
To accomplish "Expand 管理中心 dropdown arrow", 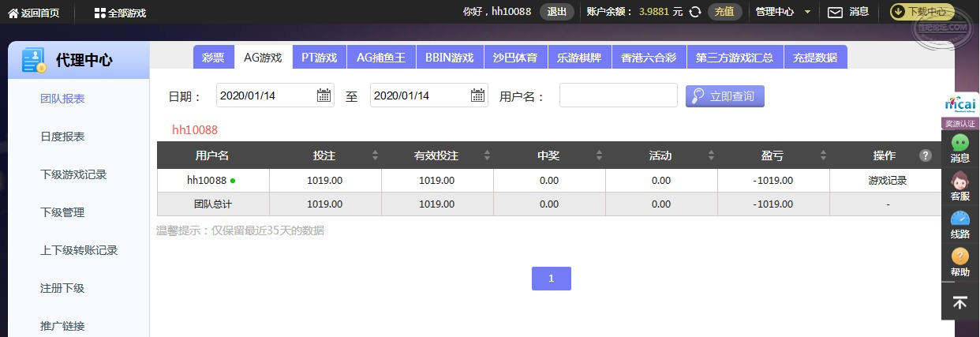I will coord(807,12).
